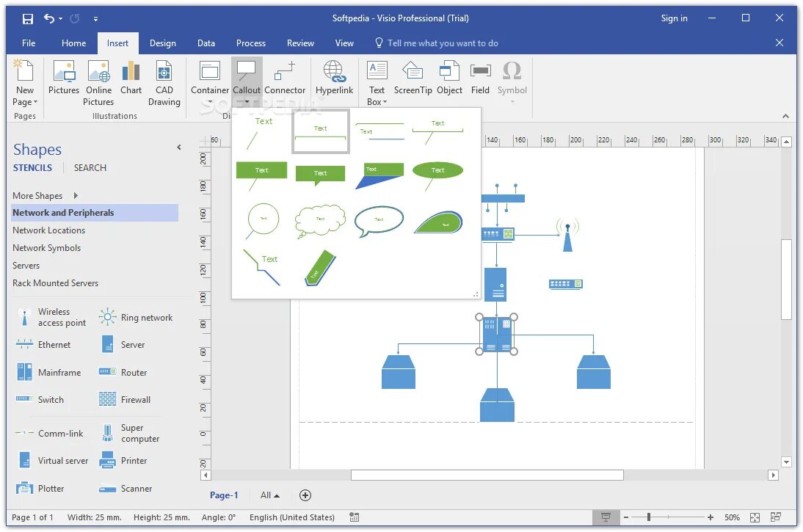This screenshot has width=803, height=532.
Task: Pick the green oval callout
Action: tap(437, 175)
